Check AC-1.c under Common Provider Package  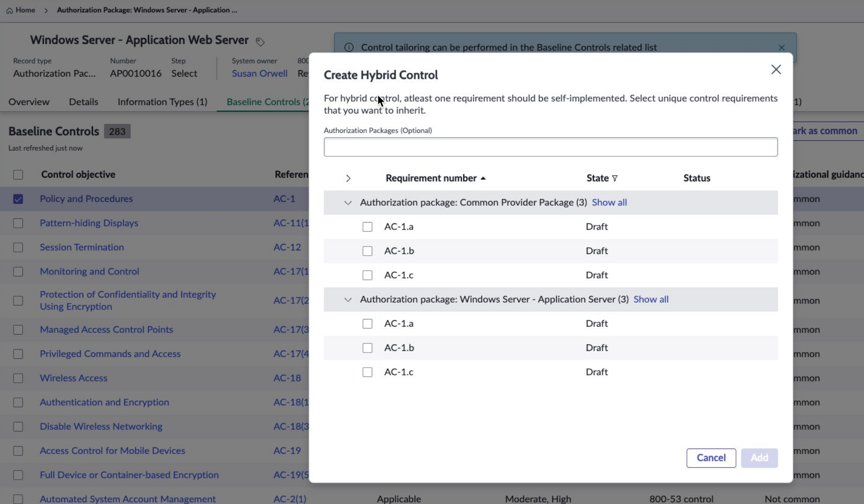(367, 275)
